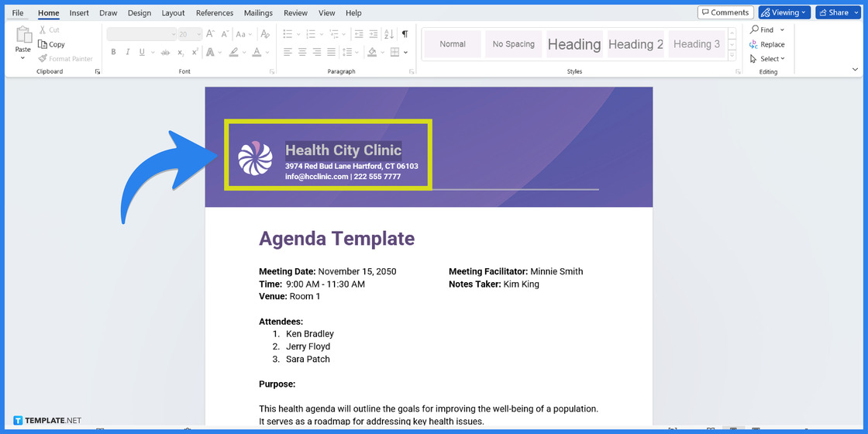Expand the Styles gallery more arrow
Viewport: 868px width, 434px height.
[732, 55]
